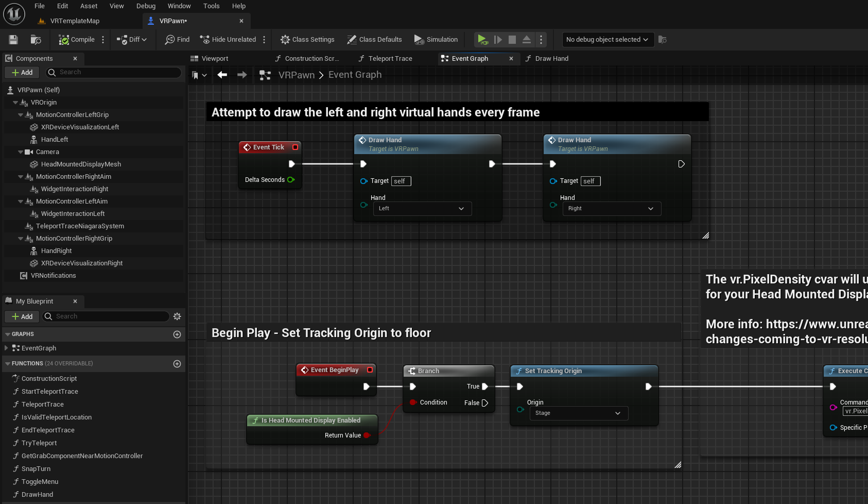Switch to the Teleport Trace tab

click(390, 59)
